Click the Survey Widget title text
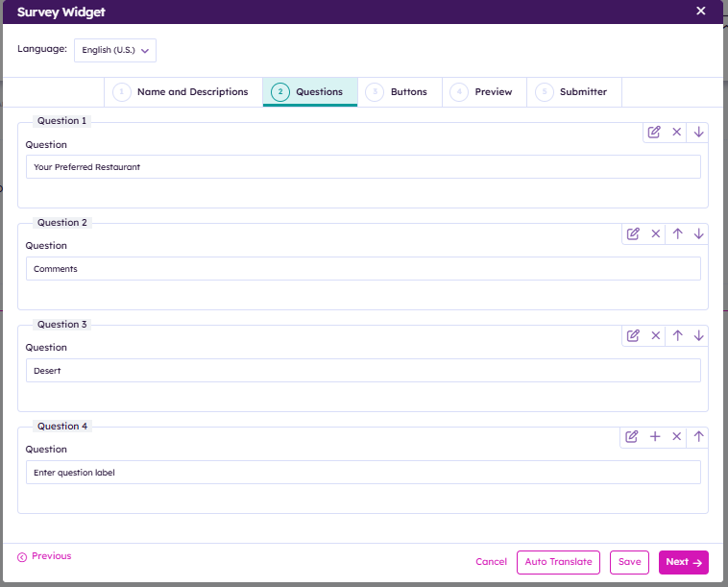This screenshot has height=587, width=728. [x=61, y=12]
